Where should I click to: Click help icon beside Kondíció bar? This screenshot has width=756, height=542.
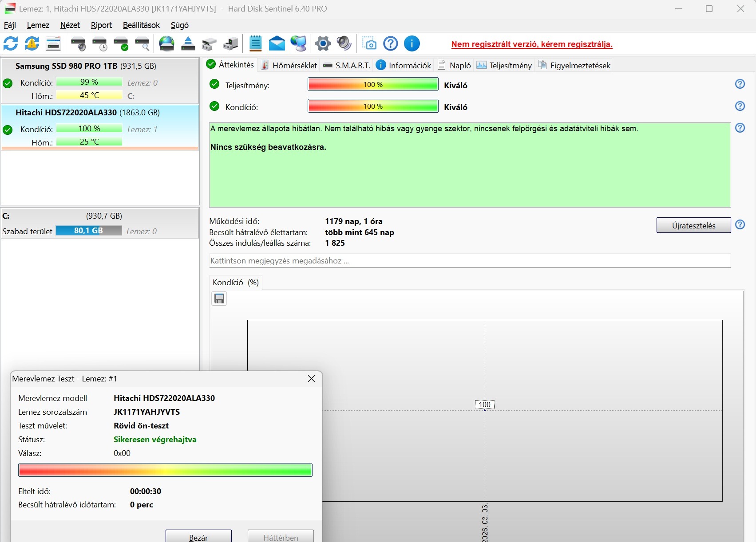coord(740,106)
